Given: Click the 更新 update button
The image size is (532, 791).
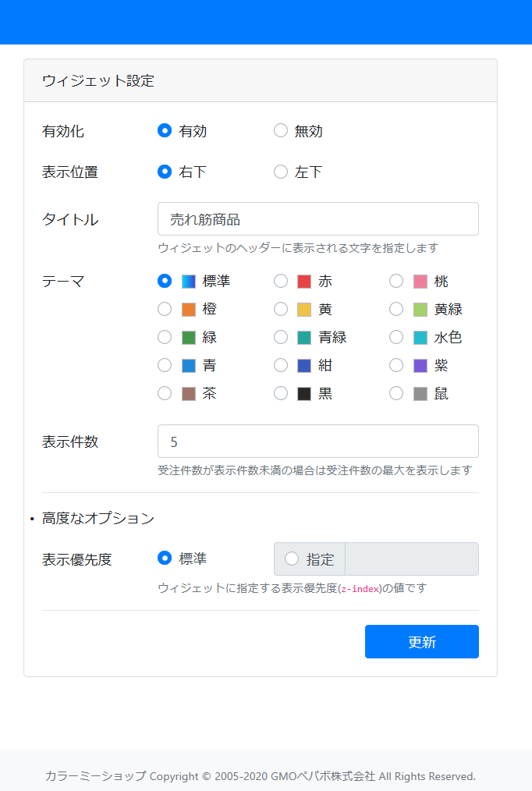Looking at the screenshot, I should (421, 642).
